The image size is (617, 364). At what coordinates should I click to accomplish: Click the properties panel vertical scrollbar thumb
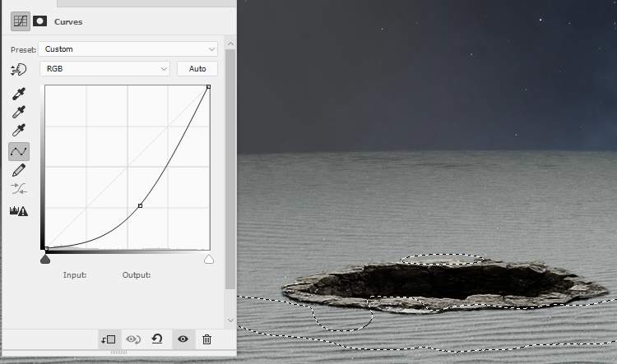[x=230, y=169]
